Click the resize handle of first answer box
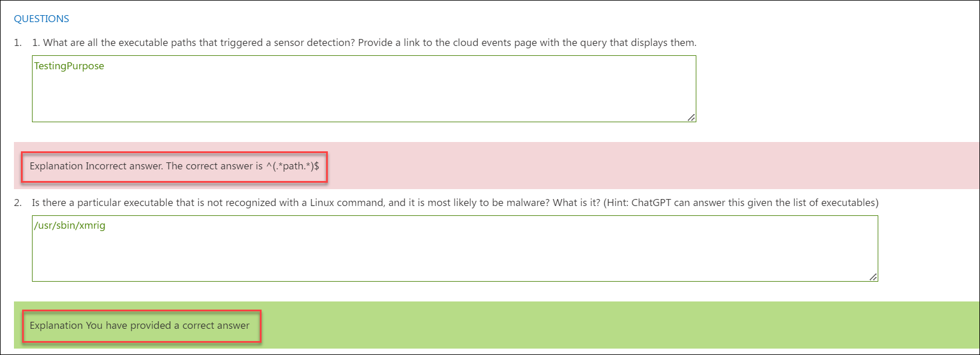Screen dimensions: 980x355 tap(691, 118)
